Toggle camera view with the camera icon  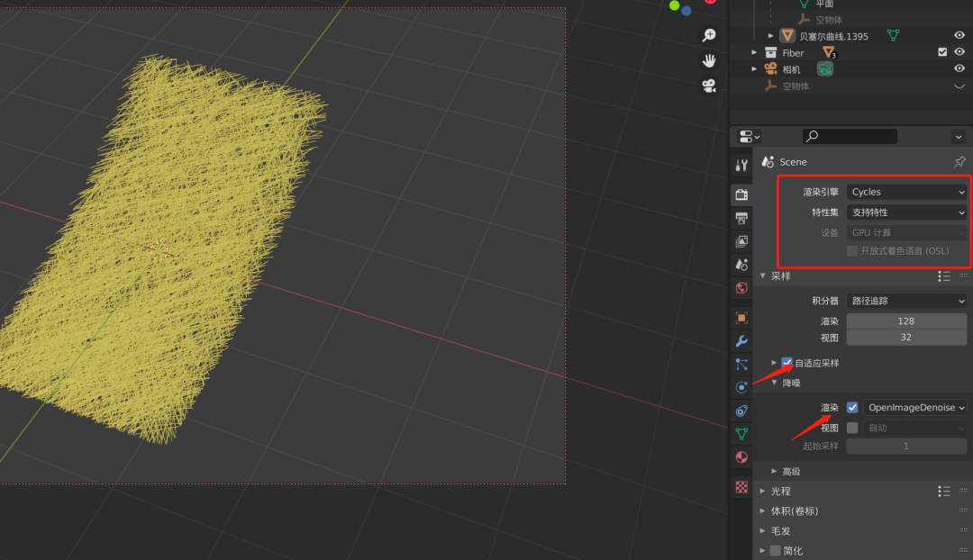709,85
